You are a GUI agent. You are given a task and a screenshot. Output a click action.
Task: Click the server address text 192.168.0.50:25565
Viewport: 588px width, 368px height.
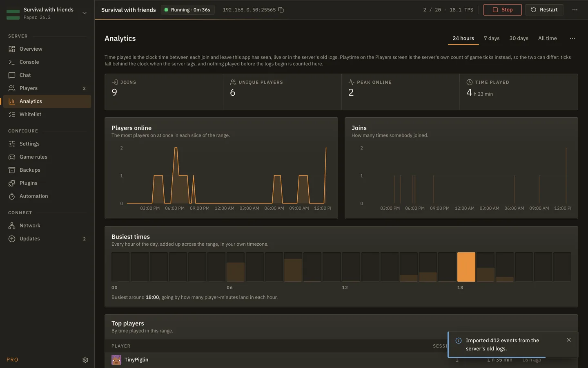tap(249, 10)
